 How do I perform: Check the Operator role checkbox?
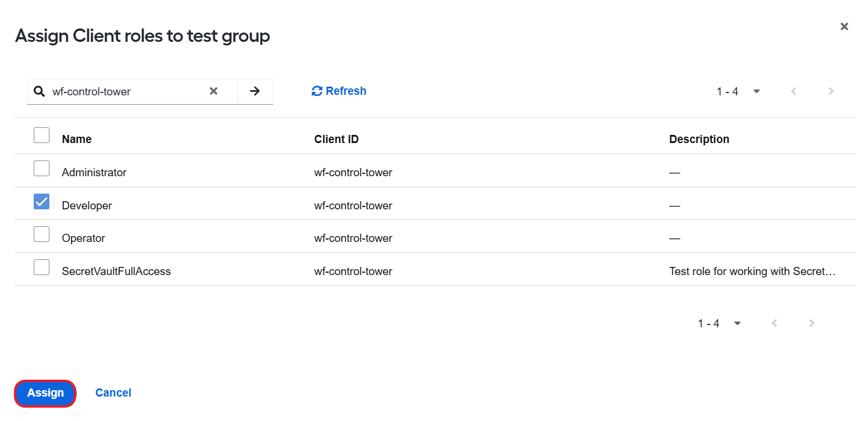(x=41, y=234)
